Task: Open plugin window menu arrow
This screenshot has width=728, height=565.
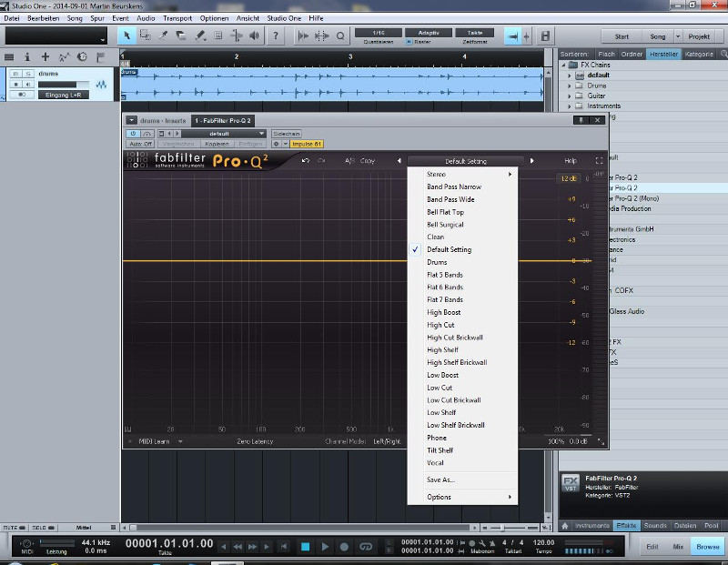Action: point(132,120)
